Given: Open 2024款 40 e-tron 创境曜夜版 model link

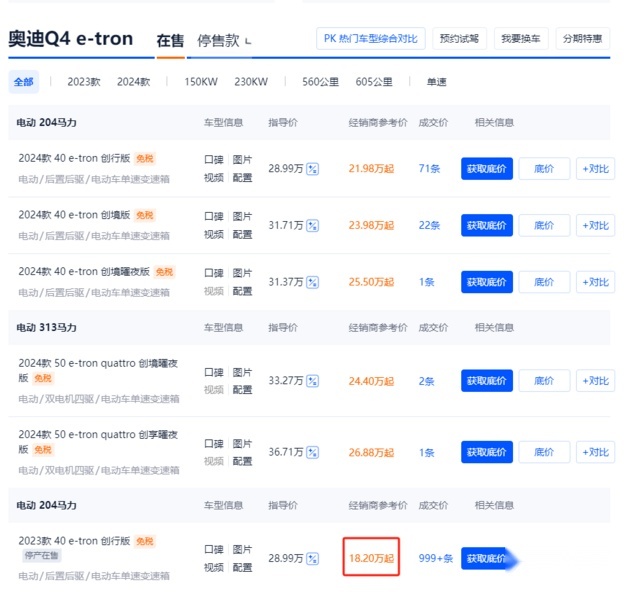Looking at the screenshot, I should pos(84,272).
